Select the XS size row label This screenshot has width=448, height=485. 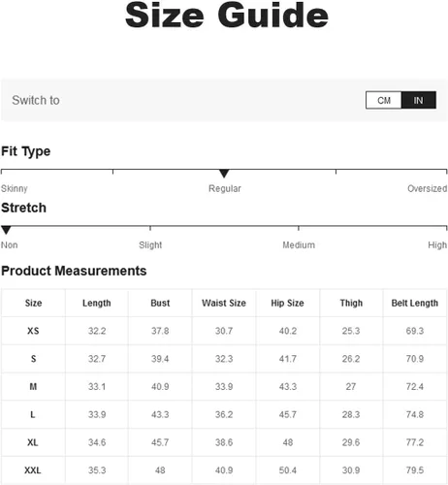pos(33,331)
